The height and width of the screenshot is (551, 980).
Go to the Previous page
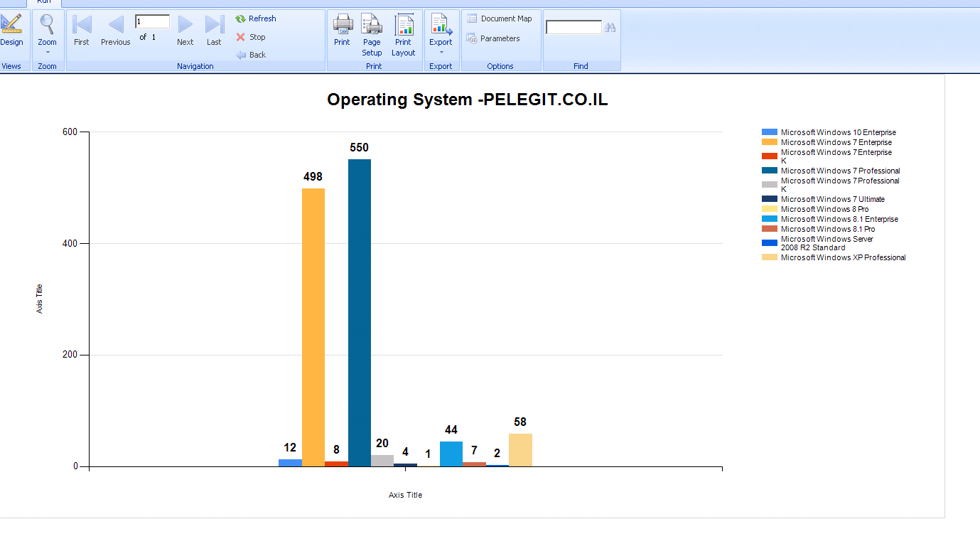(115, 31)
